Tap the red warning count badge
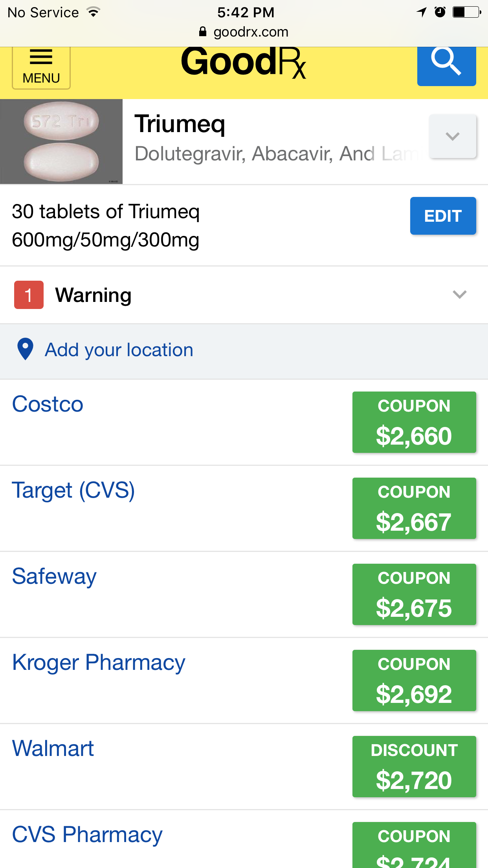This screenshot has height=868, width=488. [x=29, y=295]
